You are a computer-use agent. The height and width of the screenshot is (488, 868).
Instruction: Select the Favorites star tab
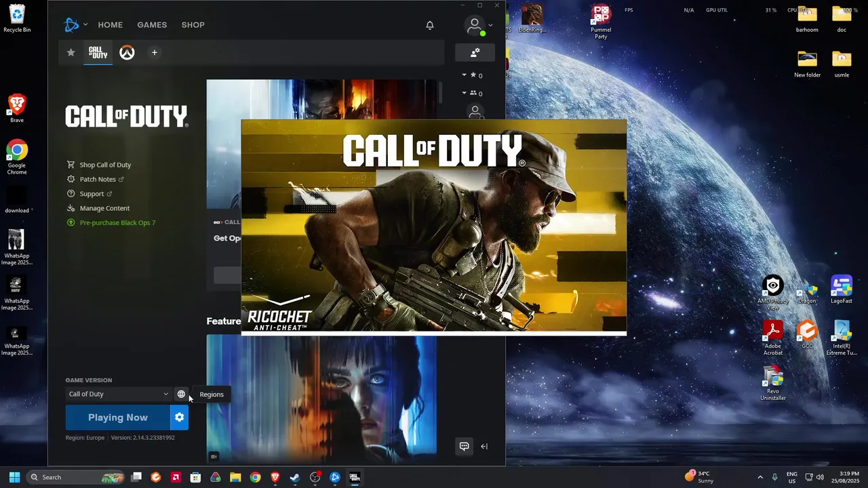click(x=71, y=52)
